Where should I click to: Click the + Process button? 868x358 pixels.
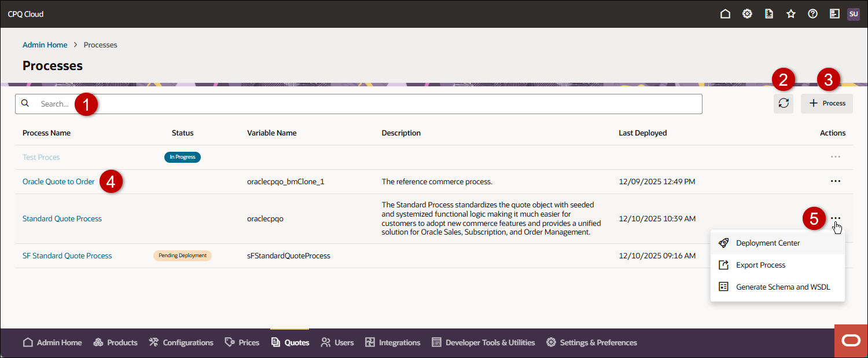(x=826, y=103)
